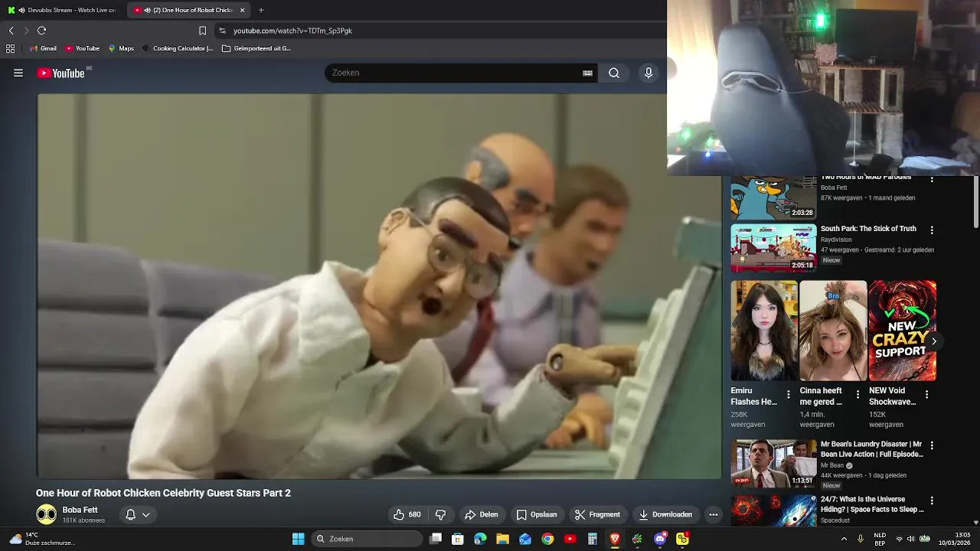Open Gmail bookmark
This screenshot has width=980, height=551.
point(43,48)
